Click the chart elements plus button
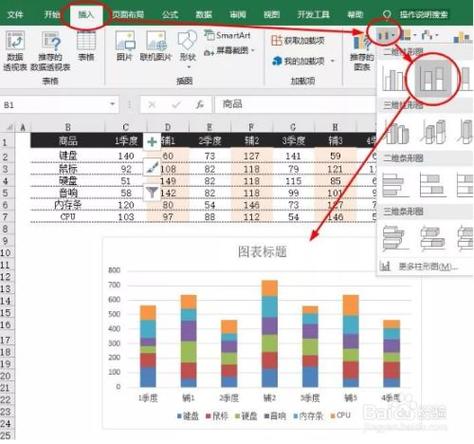474x444 pixels. pos(152,141)
